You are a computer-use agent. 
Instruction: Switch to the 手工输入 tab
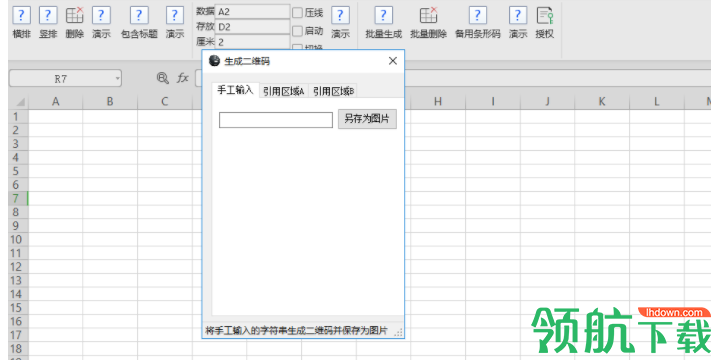coord(235,90)
